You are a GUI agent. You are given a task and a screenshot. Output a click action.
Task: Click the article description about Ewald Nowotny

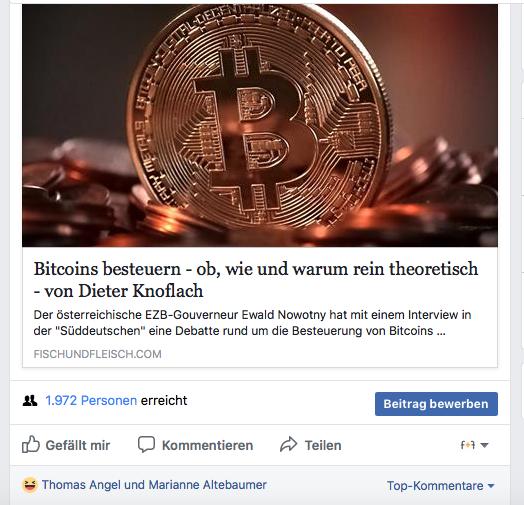point(252,323)
